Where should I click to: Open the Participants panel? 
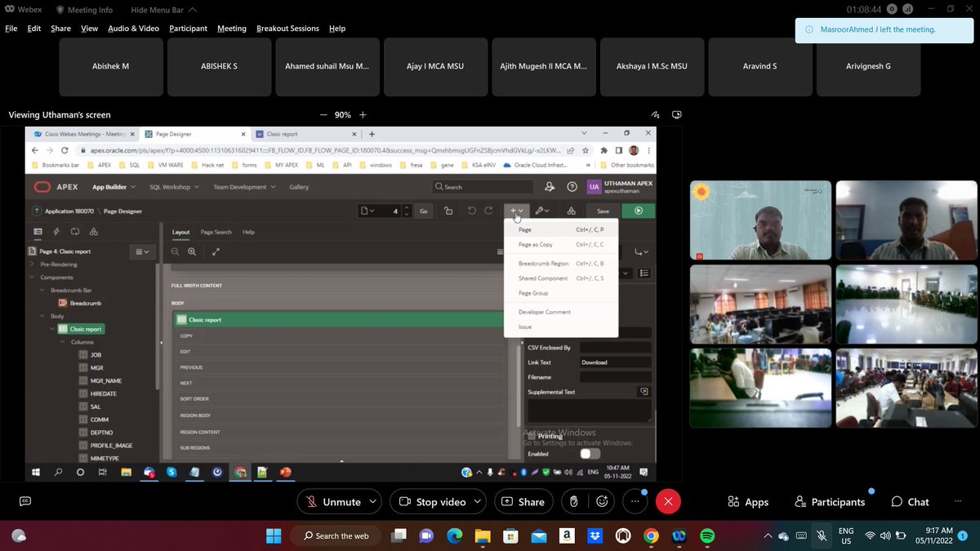click(x=830, y=502)
